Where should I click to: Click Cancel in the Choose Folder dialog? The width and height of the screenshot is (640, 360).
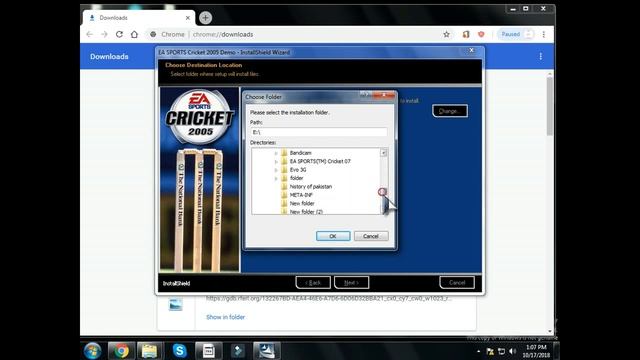[x=371, y=236]
